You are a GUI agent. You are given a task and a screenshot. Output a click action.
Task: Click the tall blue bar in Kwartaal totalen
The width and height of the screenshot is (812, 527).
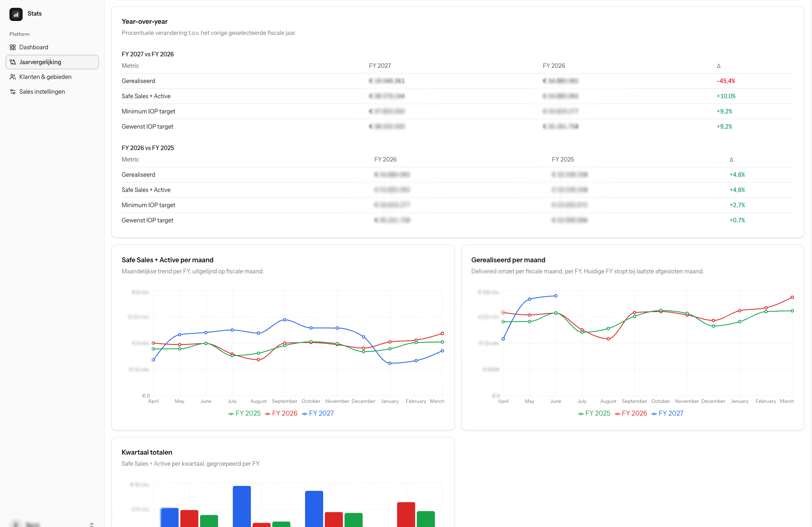pos(242,506)
